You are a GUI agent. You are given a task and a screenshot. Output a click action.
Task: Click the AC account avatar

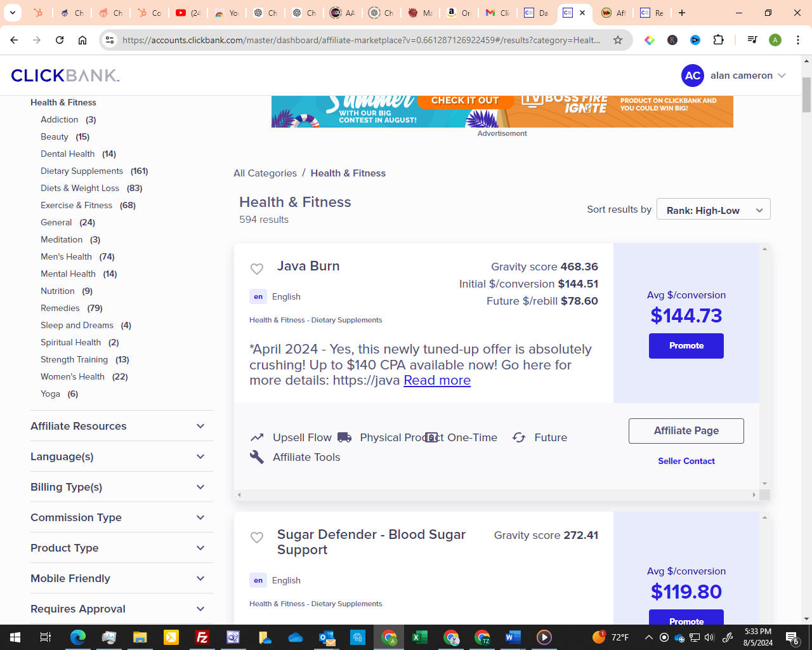(x=693, y=76)
